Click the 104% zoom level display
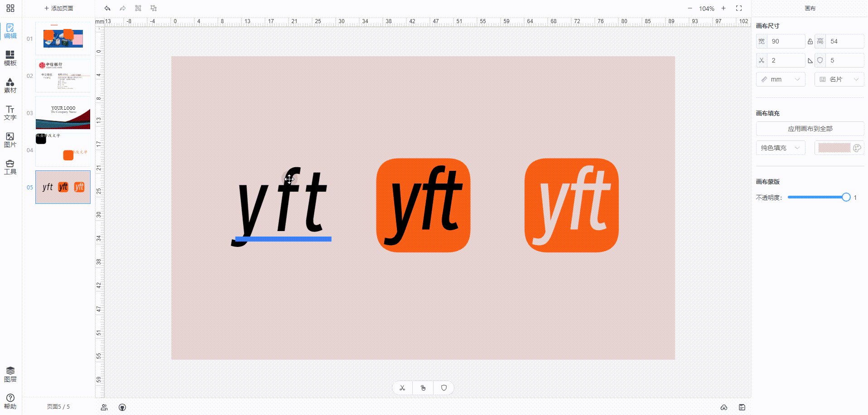 pyautogui.click(x=707, y=9)
